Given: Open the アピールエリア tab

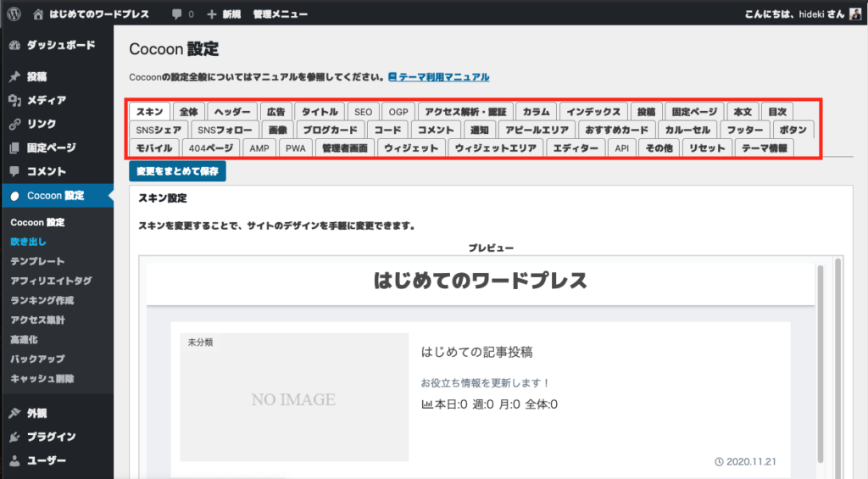Looking at the screenshot, I should point(537,130).
